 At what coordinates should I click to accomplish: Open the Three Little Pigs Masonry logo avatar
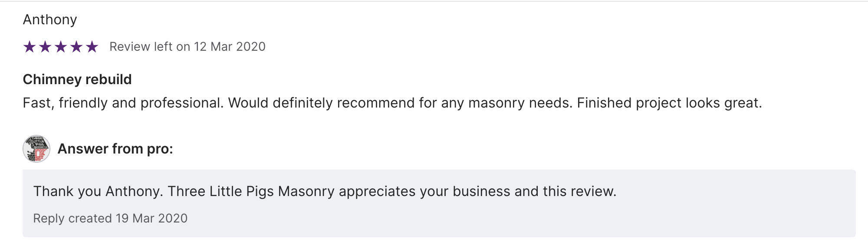[36, 149]
